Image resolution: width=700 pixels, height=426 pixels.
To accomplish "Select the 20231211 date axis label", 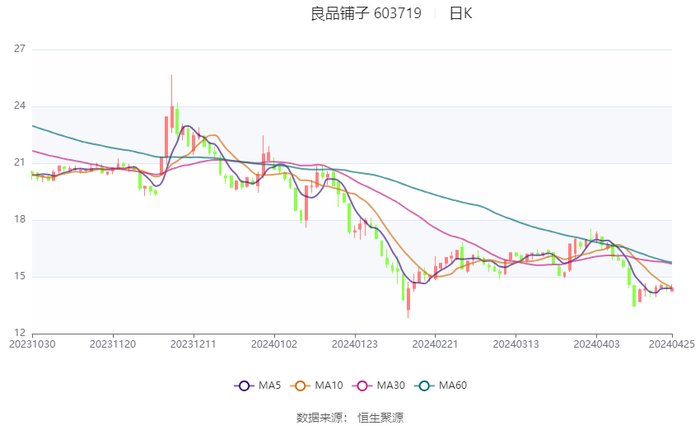I will point(193,343).
